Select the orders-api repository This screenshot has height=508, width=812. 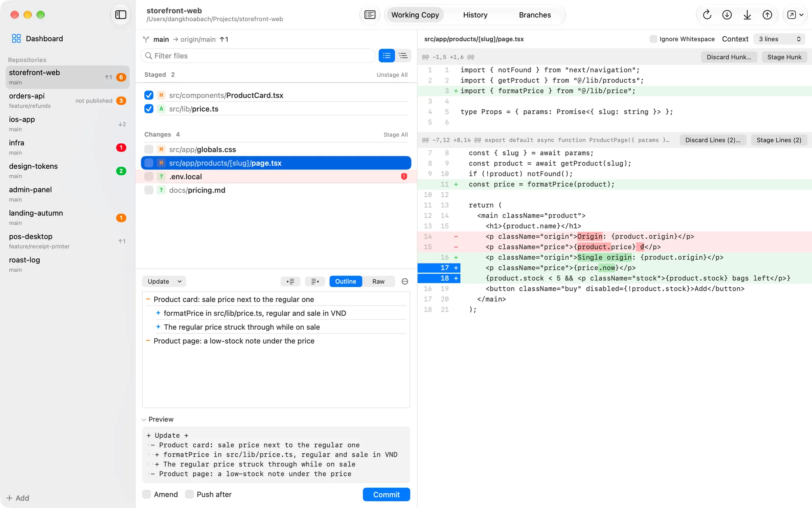67,100
